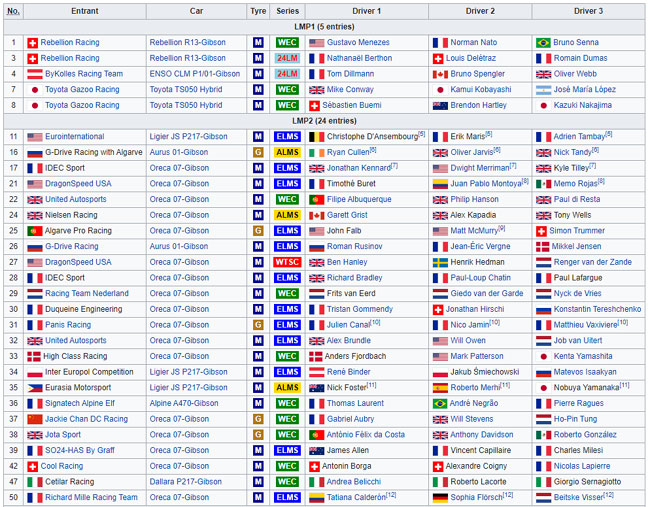Viewport: 650px width, 507px height.
Task: Open the Paul di Resta driver link
Action: click(577, 199)
